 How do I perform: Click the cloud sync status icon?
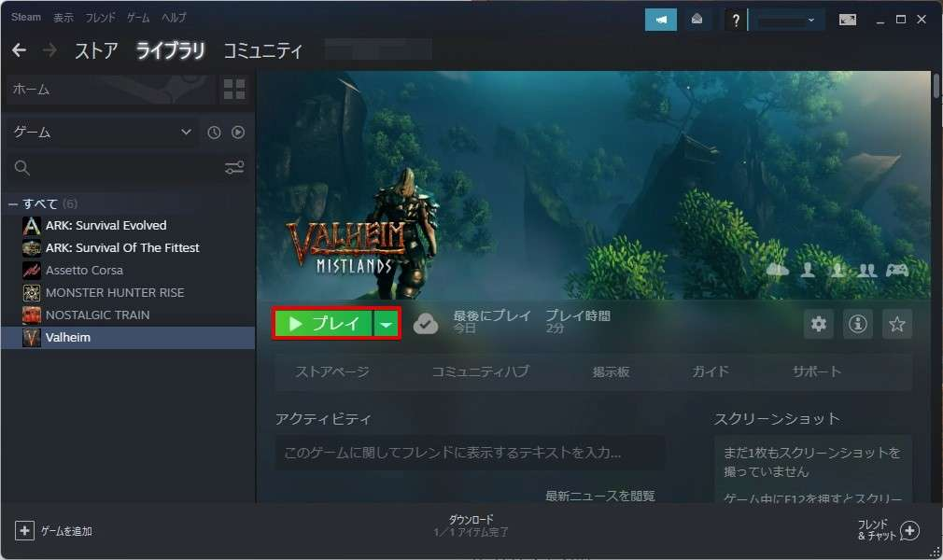[426, 324]
